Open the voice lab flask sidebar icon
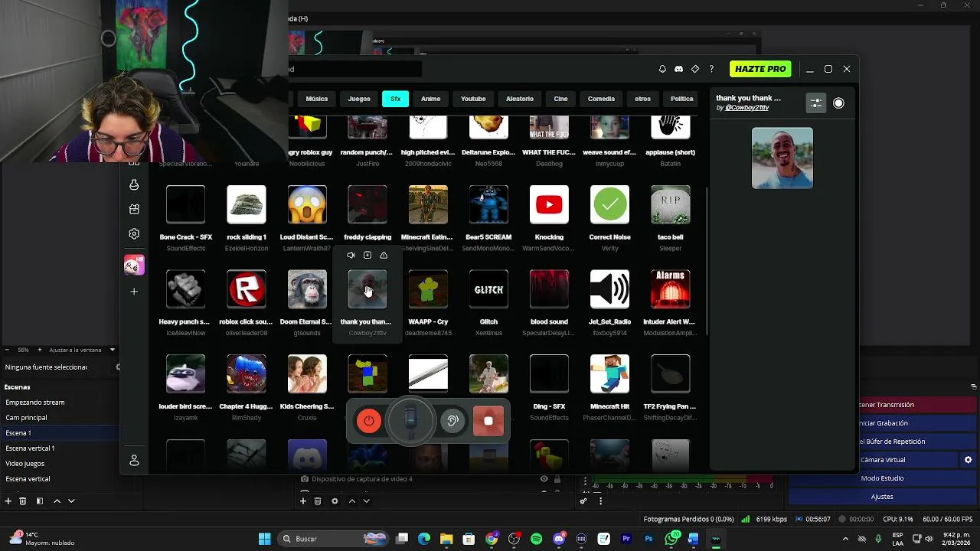The height and width of the screenshot is (551, 980). tap(134, 185)
